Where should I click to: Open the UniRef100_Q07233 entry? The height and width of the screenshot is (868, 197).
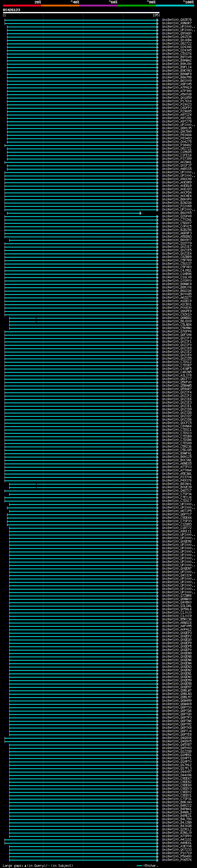coord(176,850)
